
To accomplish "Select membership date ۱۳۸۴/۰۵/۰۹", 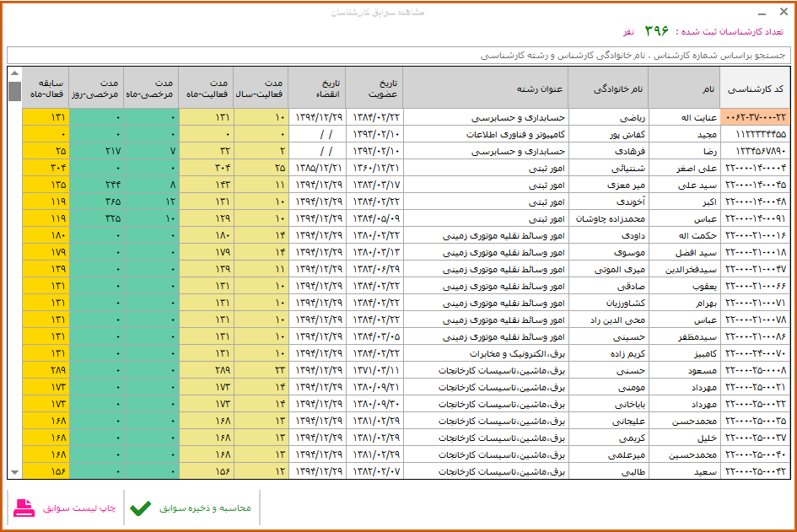I will coord(374,218).
